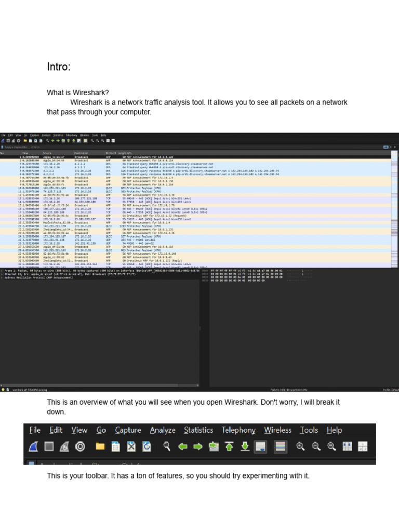Select packet 7 ARP Announcement for 172.16.1.5
The image size is (399, 532).
(x=195, y=178)
